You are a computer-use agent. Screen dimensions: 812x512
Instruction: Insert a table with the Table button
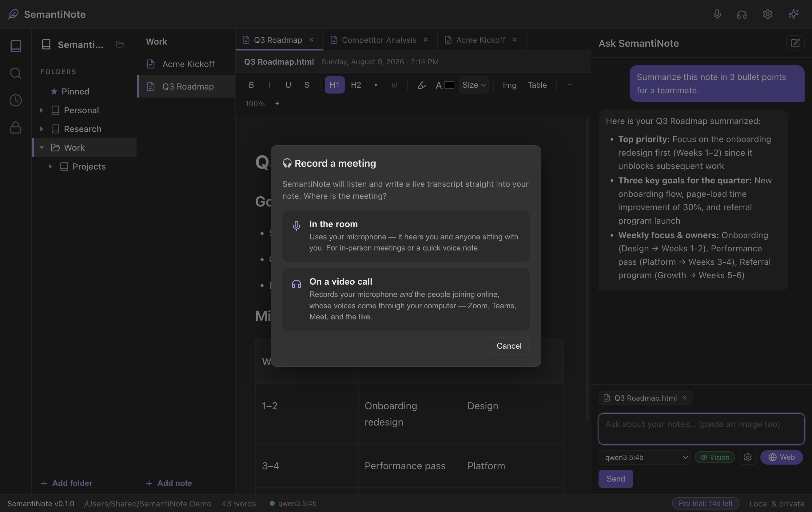(x=537, y=85)
